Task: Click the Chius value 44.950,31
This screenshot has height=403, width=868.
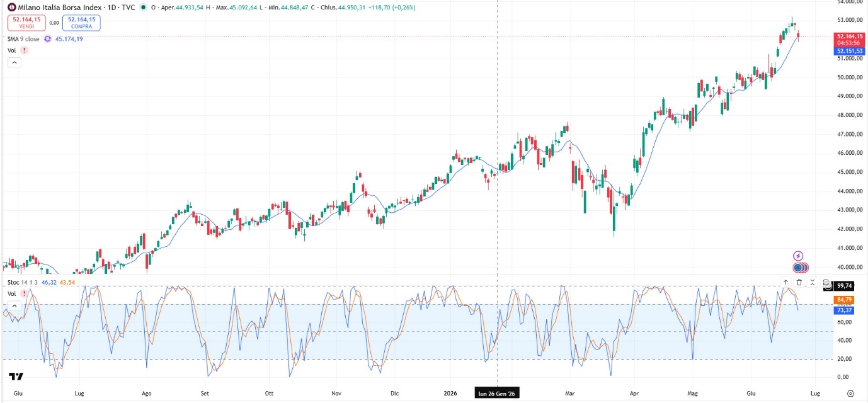Action: pyautogui.click(x=351, y=8)
